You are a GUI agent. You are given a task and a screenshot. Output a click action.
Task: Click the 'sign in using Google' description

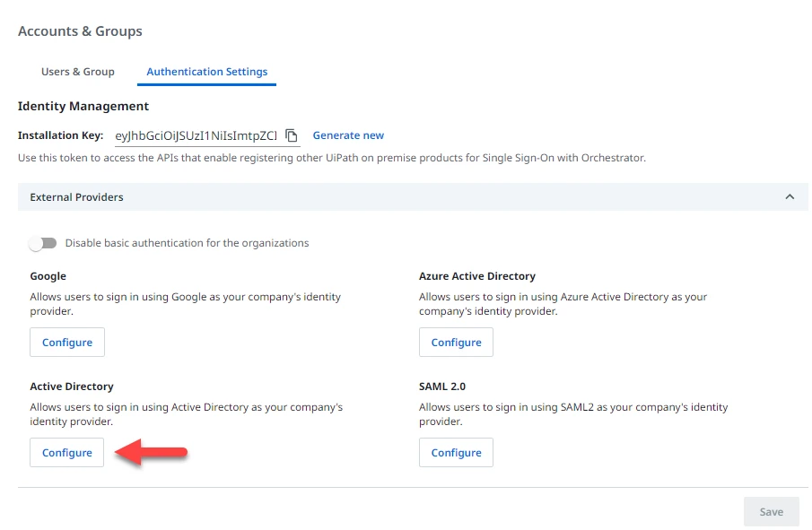[186, 304]
